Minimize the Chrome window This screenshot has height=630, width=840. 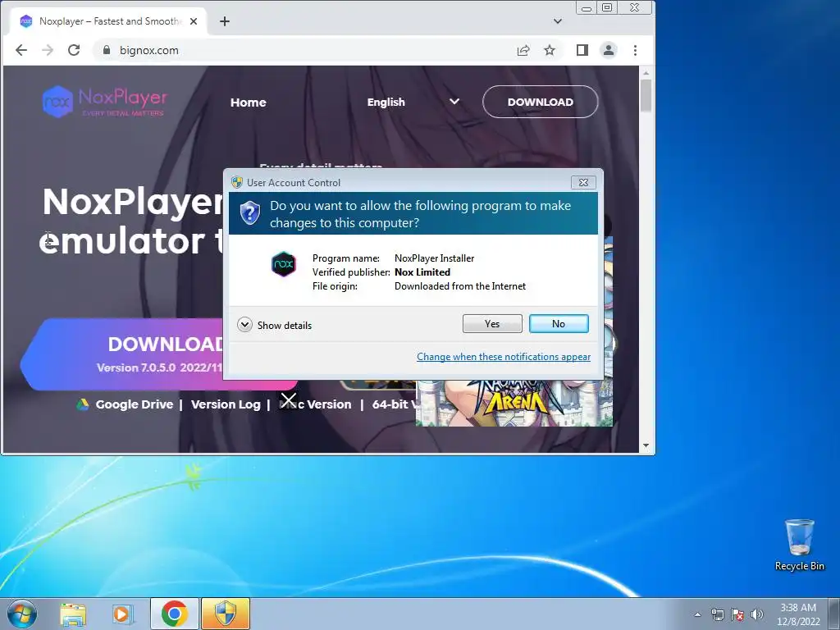[587, 7]
